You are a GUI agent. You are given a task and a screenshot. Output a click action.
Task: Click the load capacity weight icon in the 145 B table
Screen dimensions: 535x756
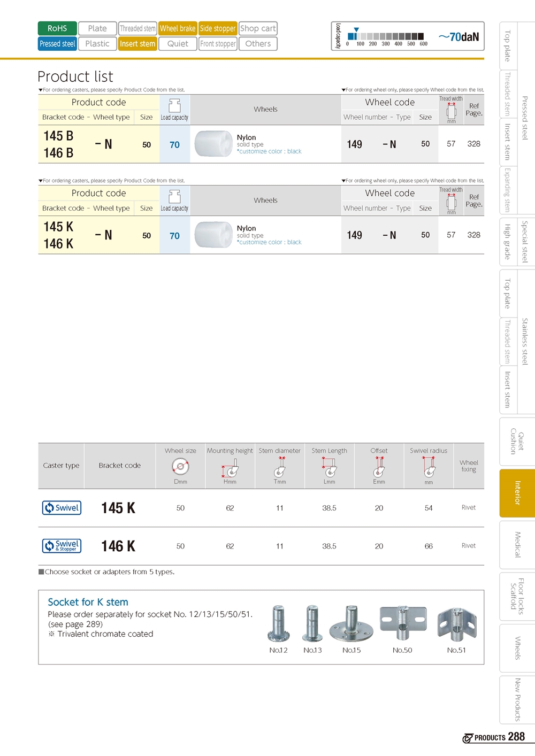174,105
